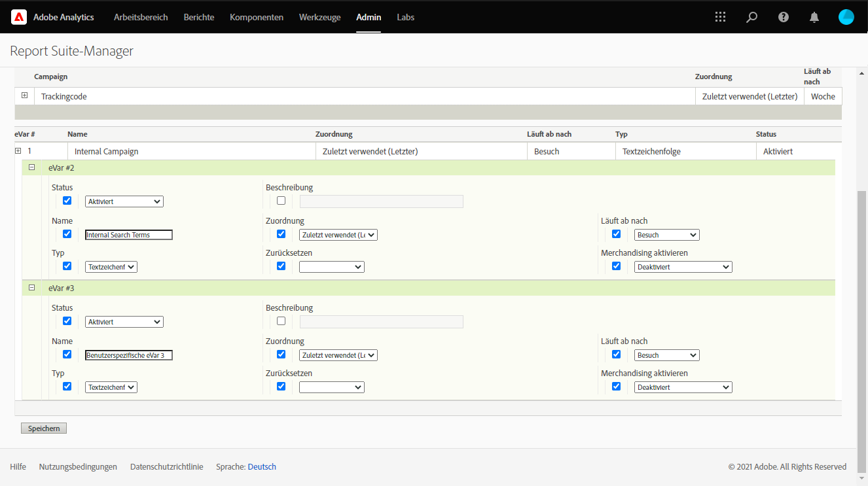Click the Adobe Analytics logo icon
Viewport: 868px width, 486px height.
[19, 17]
